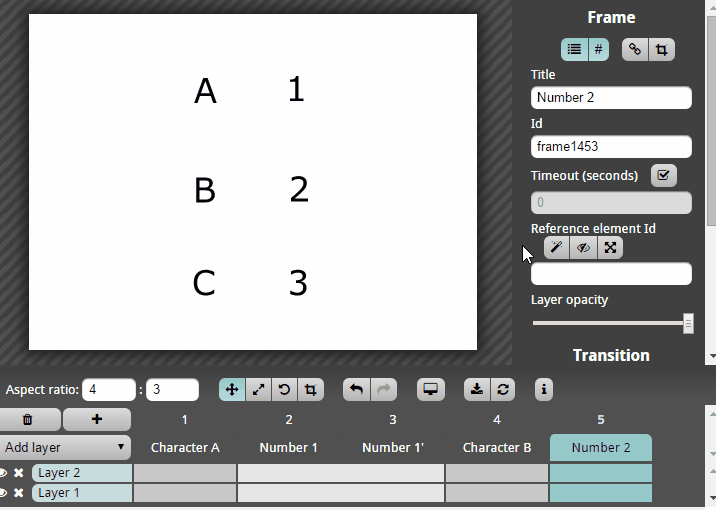The height and width of the screenshot is (510, 716).
Task: Click the Timeout seconds field
Action: [611, 203]
